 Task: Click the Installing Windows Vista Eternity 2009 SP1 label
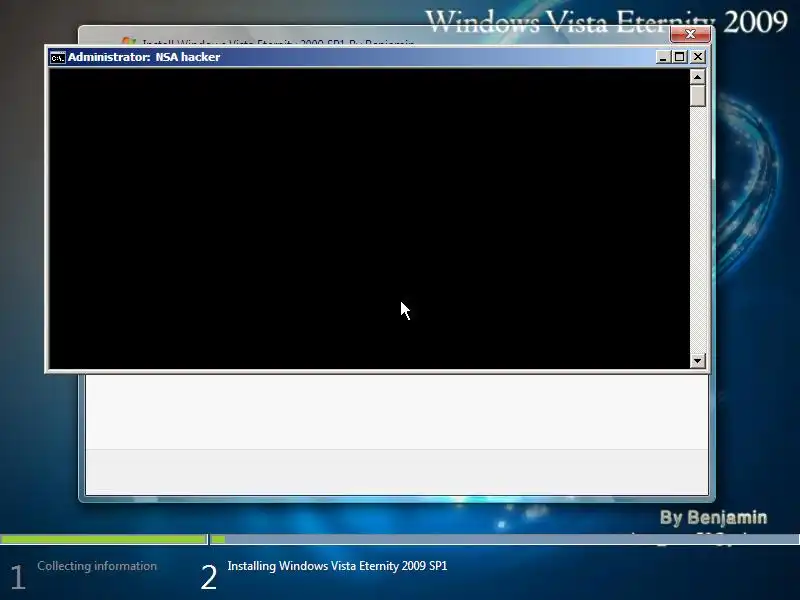(x=337, y=566)
